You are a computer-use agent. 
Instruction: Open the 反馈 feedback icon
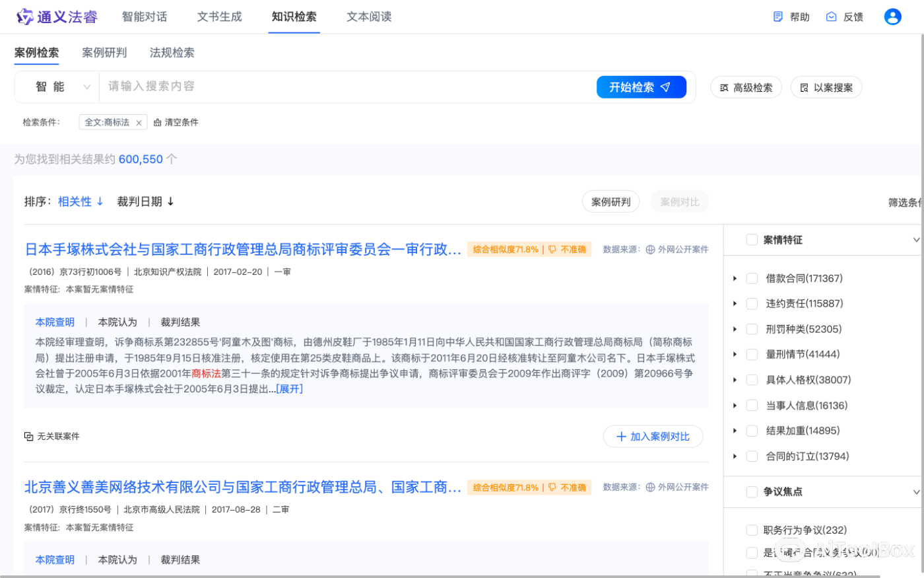tap(830, 17)
